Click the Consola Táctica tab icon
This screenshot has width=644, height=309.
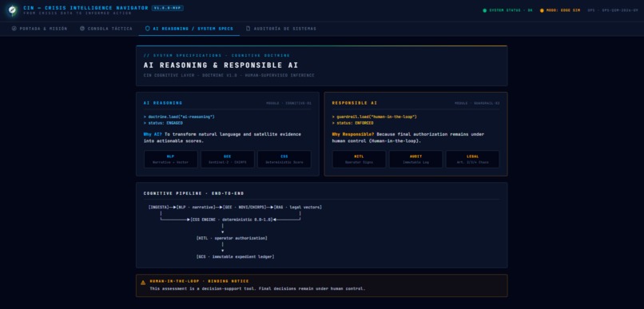coord(82,29)
